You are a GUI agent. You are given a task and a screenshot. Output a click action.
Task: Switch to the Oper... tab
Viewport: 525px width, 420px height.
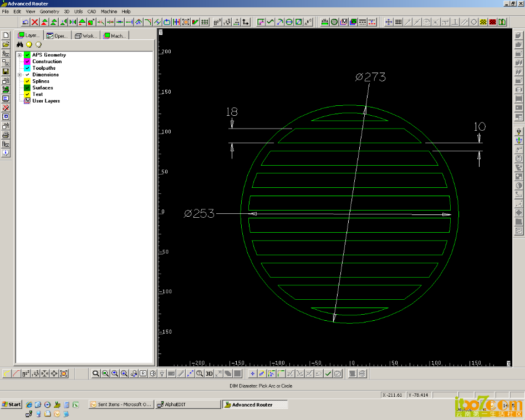58,36
